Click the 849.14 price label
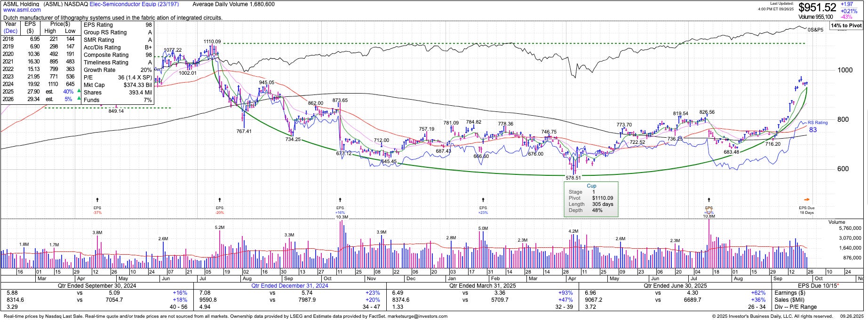The height and width of the screenshot is (322, 868). point(116,111)
